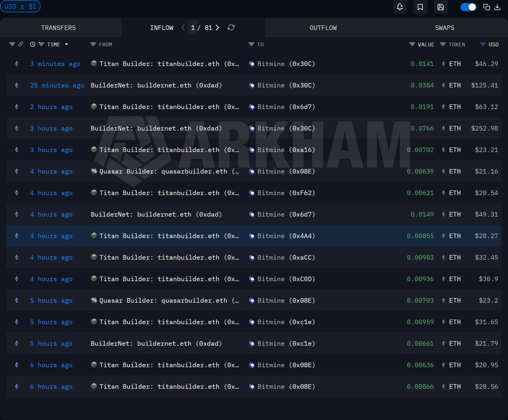
Task: Open the TRANSFERS tab
Action: point(58,27)
